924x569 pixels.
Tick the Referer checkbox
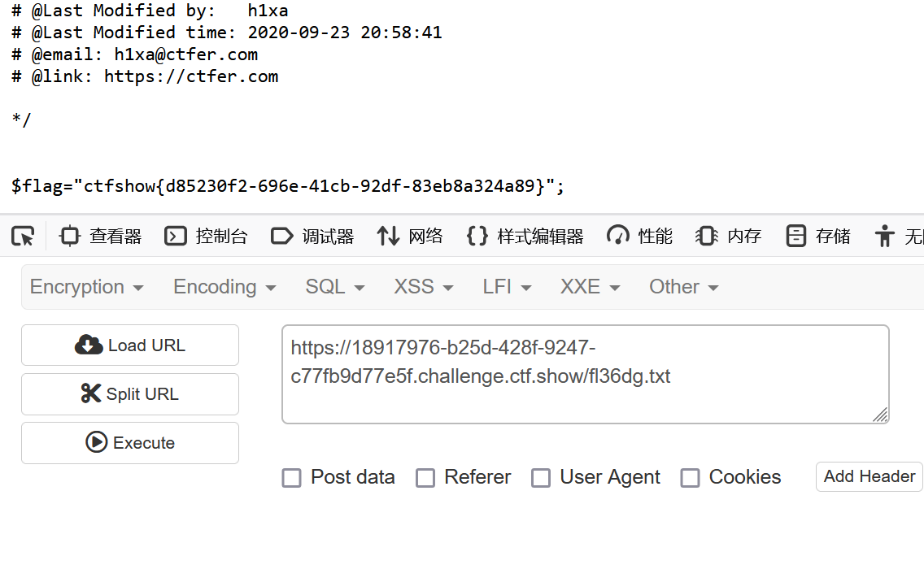click(x=425, y=478)
